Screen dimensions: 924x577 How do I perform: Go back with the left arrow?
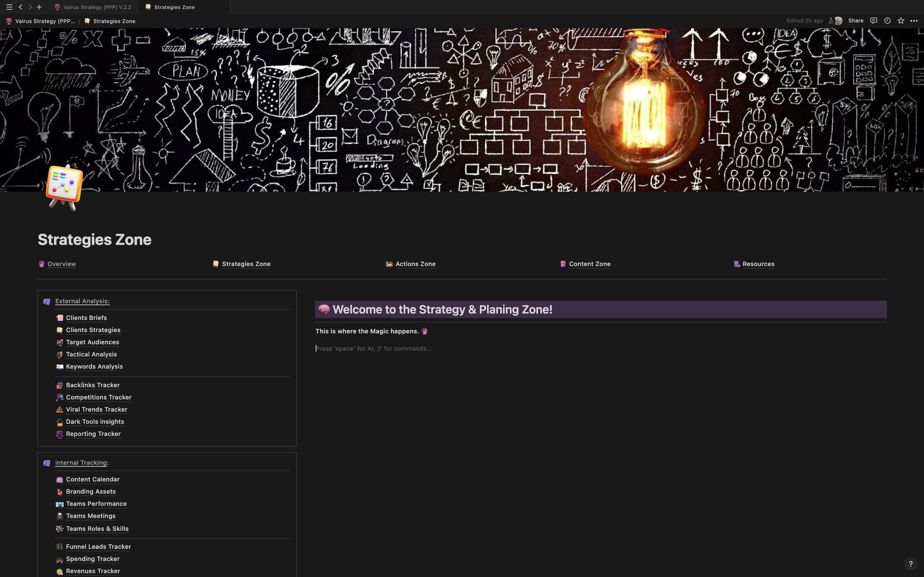[21, 7]
